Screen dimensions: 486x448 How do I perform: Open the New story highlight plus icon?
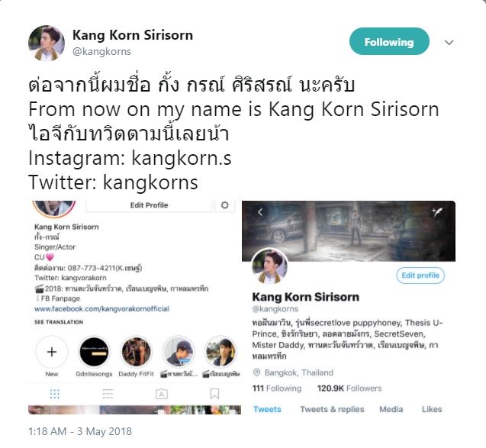(x=52, y=352)
